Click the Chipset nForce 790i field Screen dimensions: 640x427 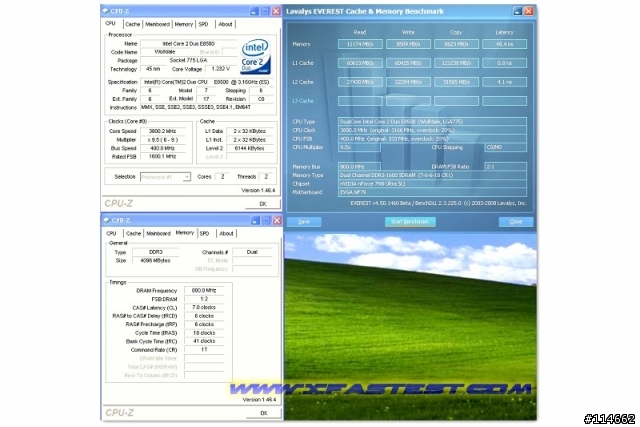point(432,184)
